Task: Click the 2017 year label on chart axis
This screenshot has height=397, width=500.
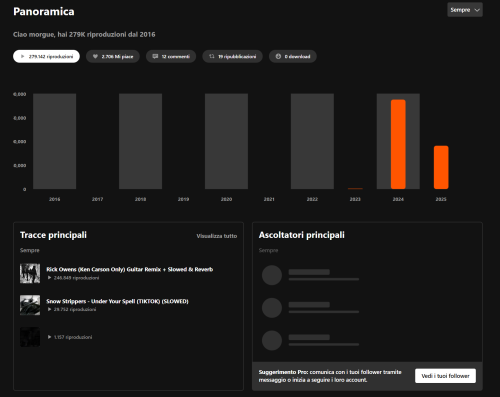Action: [97, 199]
